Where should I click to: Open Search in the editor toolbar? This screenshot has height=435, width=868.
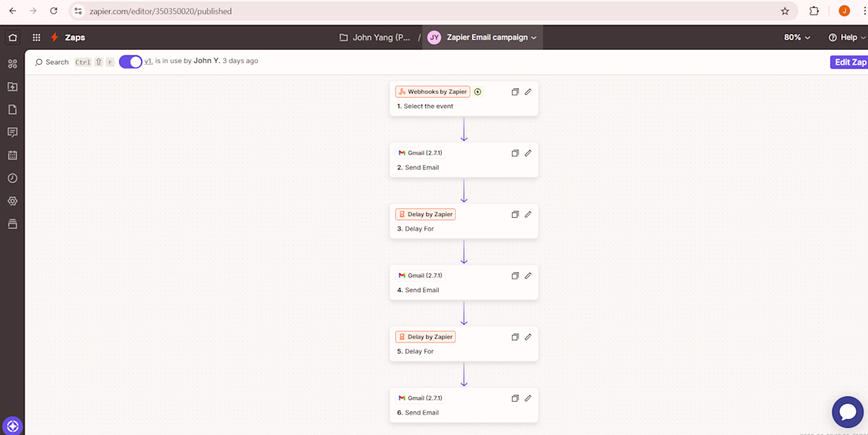coord(52,62)
